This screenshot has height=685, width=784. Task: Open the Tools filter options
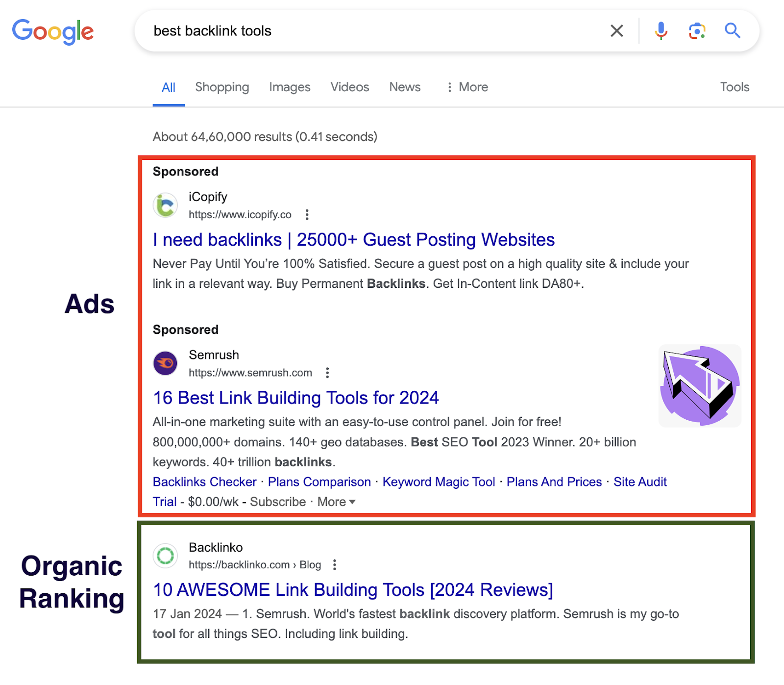tap(734, 87)
